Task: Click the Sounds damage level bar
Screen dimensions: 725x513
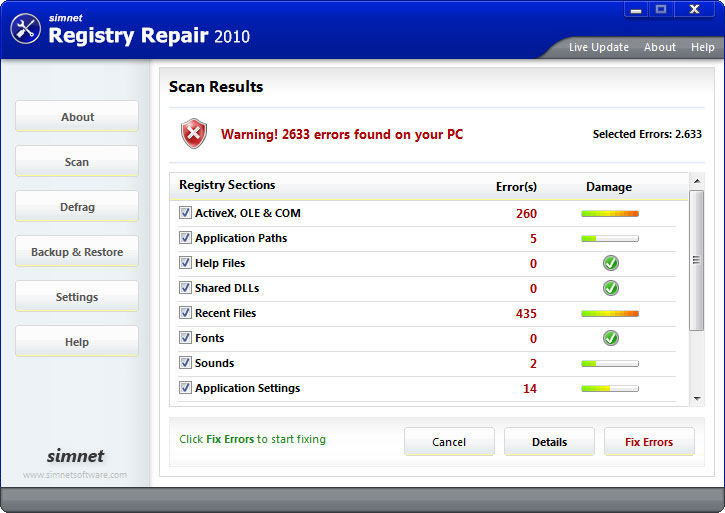Action: pos(610,364)
